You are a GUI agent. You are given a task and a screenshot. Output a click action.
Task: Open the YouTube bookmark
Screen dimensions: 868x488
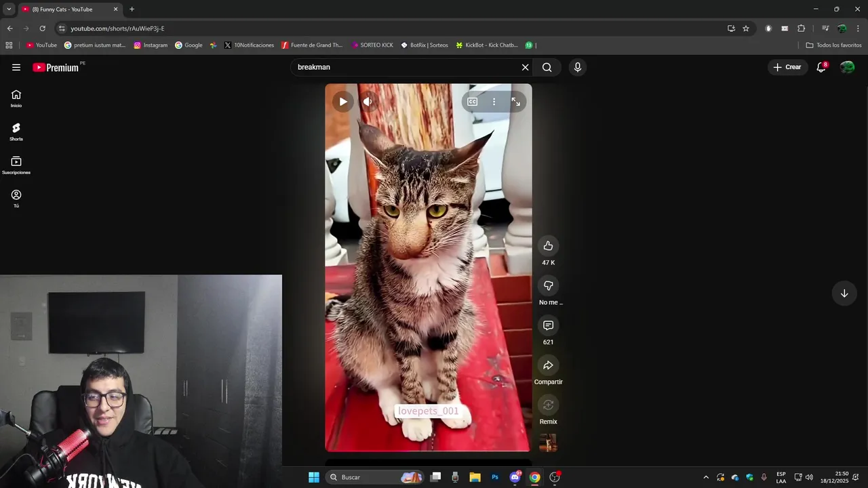pos(41,45)
